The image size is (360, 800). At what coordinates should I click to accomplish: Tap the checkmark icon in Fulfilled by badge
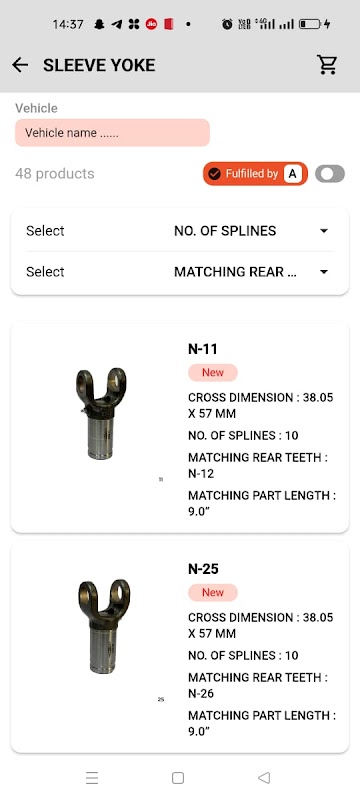[215, 174]
